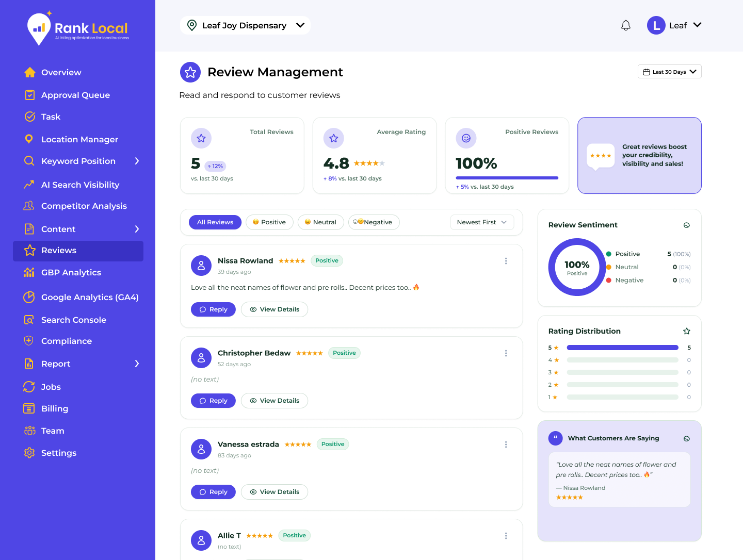Open the Last 30 Days date range dropdown

670,72
